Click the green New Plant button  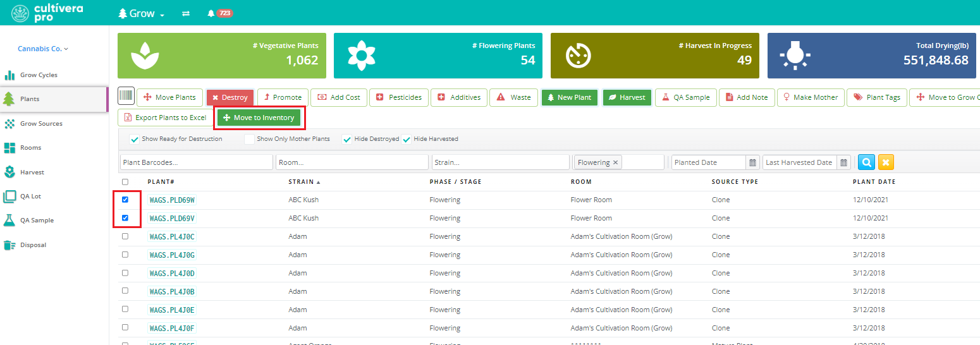coord(569,97)
